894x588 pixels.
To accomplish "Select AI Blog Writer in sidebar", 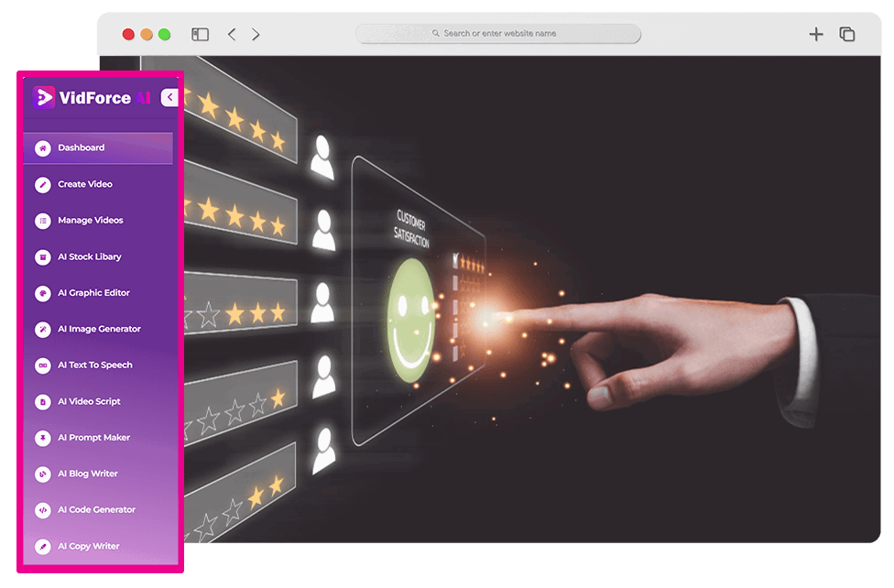I will click(87, 474).
